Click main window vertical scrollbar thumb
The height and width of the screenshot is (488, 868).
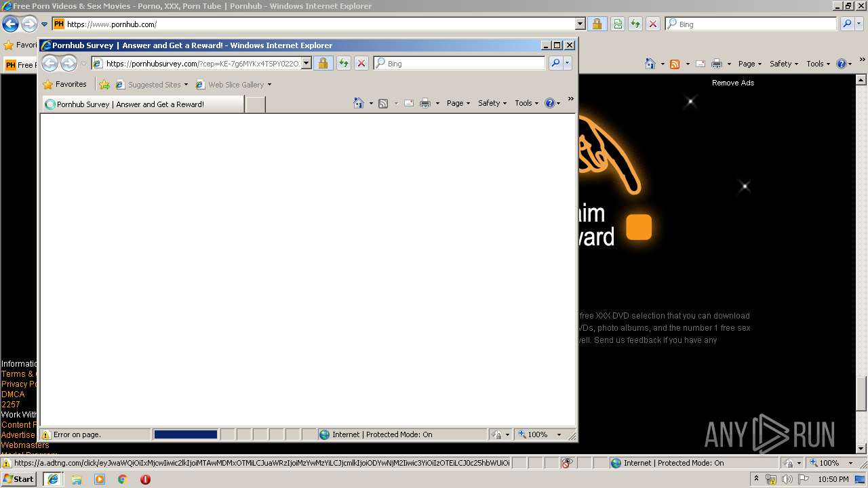862,393
